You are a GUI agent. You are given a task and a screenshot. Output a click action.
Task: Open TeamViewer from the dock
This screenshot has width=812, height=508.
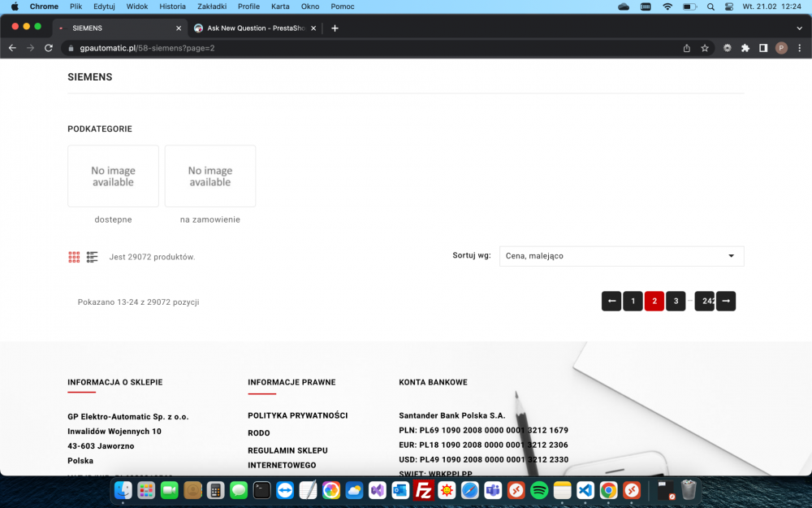click(285, 490)
